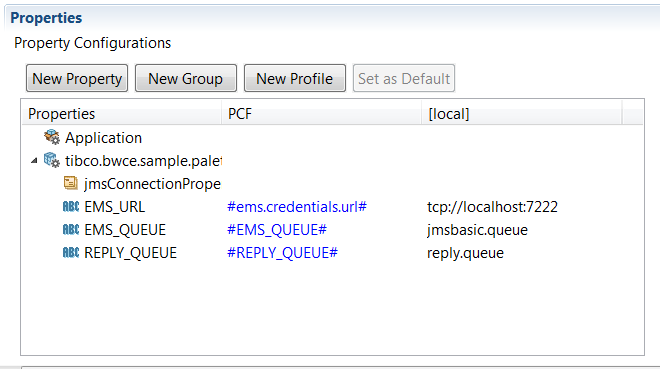Click the [local] profile column header

tap(522, 114)
